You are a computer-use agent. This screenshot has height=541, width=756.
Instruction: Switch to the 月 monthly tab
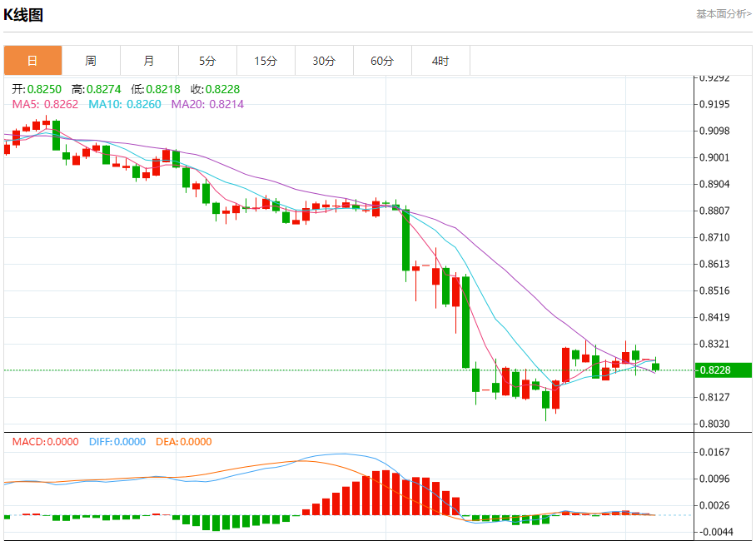point(150,61)
